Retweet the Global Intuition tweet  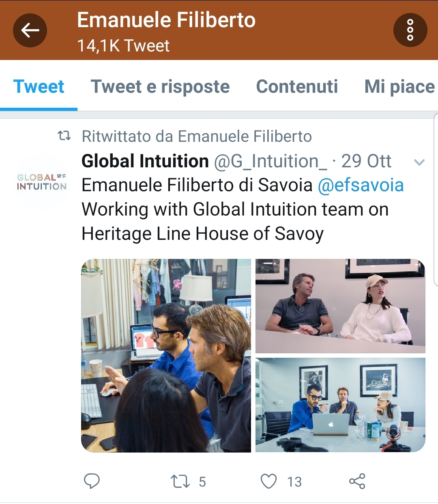pyautogui.click(x=180, y=481)
